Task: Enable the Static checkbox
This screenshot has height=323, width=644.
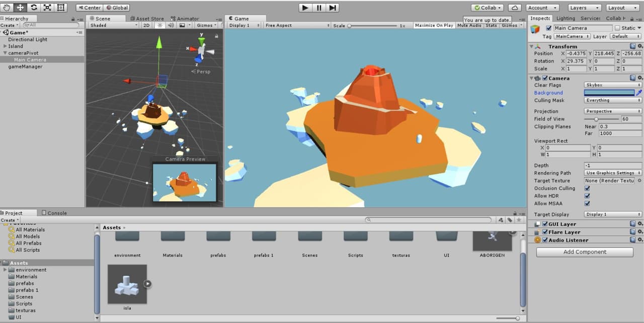Action: coord(617,28)
